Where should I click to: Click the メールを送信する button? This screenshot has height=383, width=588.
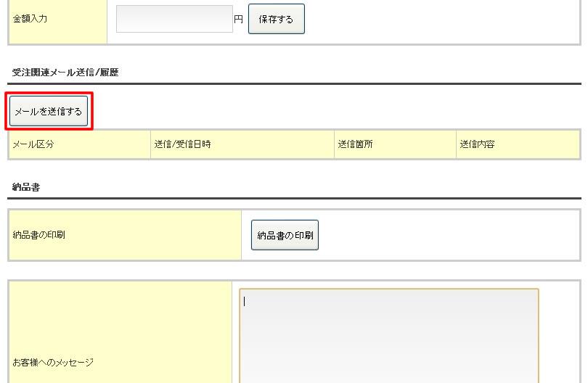[x=49, y=112]
